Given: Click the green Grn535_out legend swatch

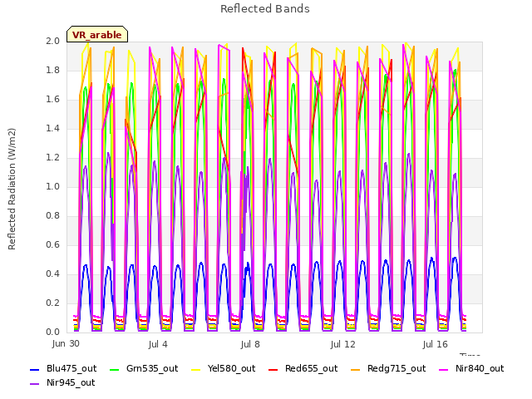Looking at the screenshot, I should click(x=115, y=369).
